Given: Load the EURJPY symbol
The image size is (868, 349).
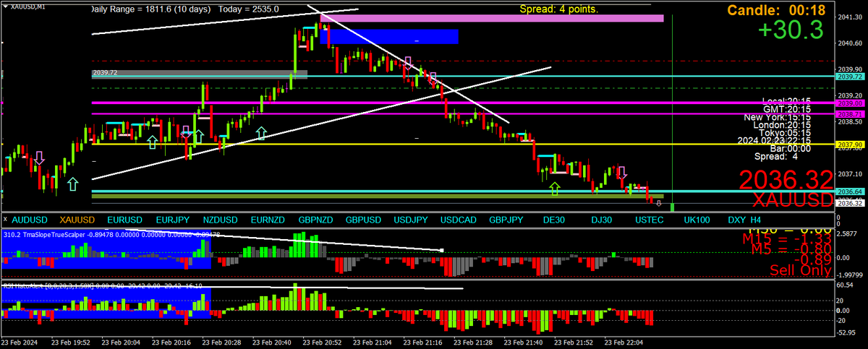Looking at the screenshot, I should pyautogui.click(x=172, y=219).
